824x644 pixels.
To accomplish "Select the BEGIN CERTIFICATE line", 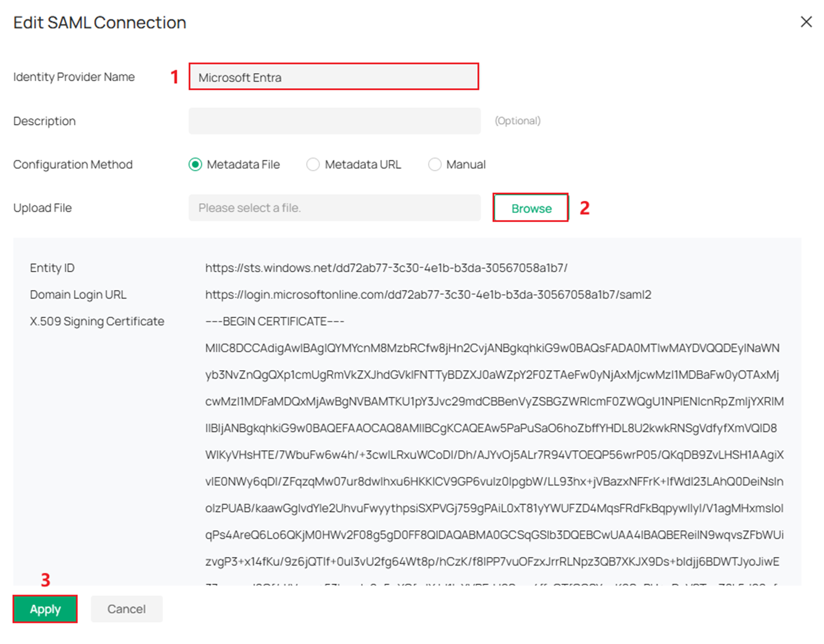I will [x=274, y=321].
